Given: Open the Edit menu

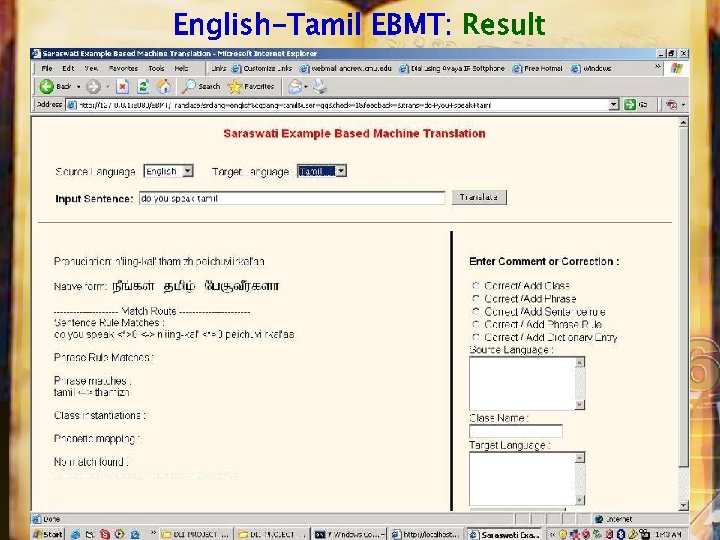Looking at the screenshot, I should 68,68.
